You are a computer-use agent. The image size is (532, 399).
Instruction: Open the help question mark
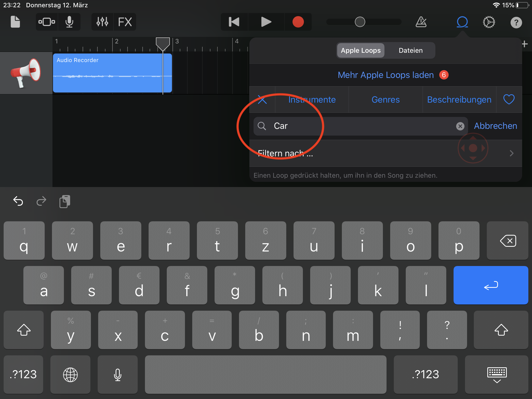pyautogui.click(x=516, y=22)
